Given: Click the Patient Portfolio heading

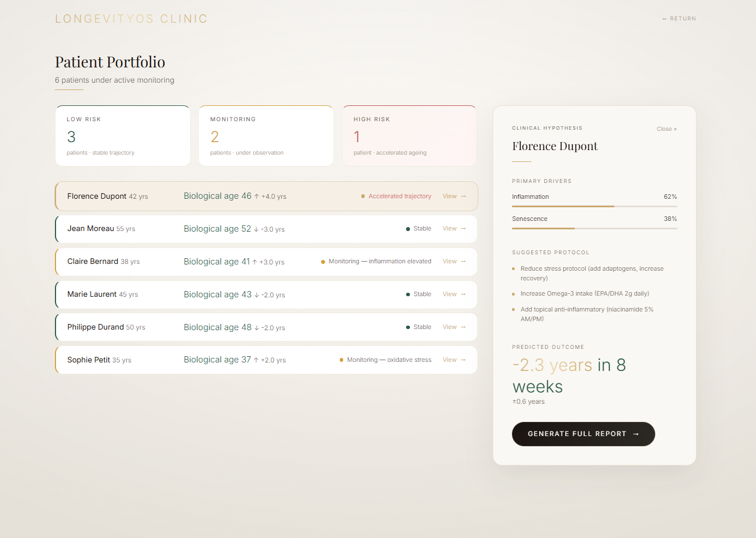Looking at the screenshot, I should [x=110, y=62].
